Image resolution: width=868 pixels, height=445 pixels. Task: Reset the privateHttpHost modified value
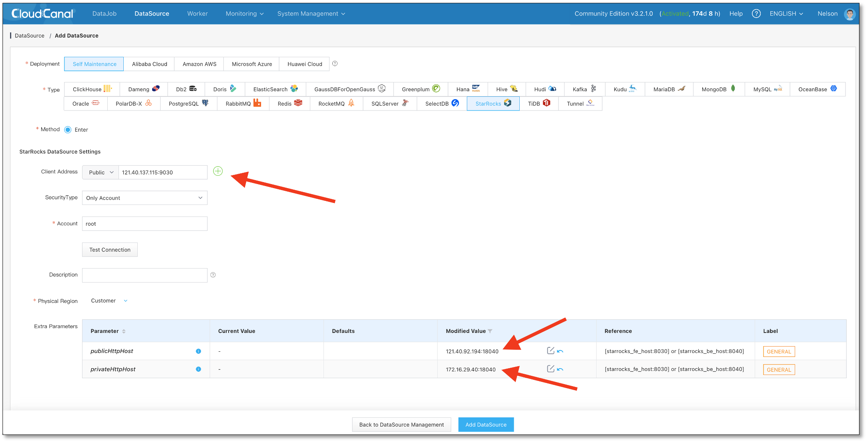(560, 369)
